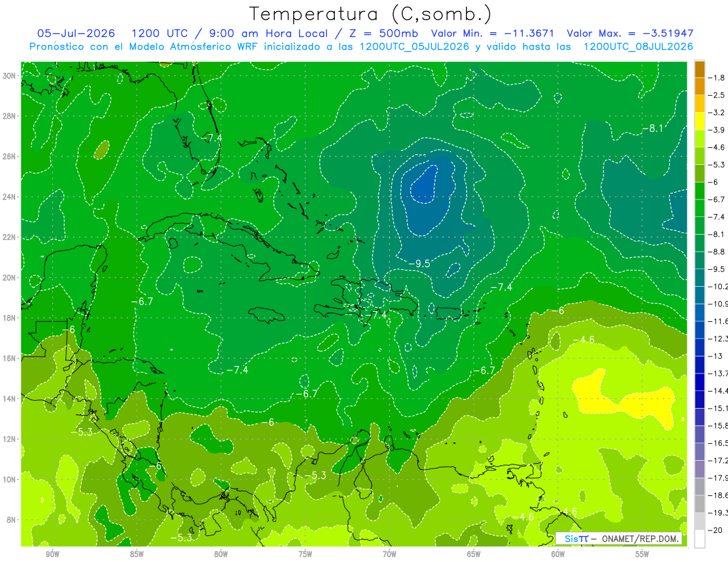Image resolution: width=728 pixels, height=562 pixels.
Task: Click the legend value "-3.9"
Action: [716, 130]
